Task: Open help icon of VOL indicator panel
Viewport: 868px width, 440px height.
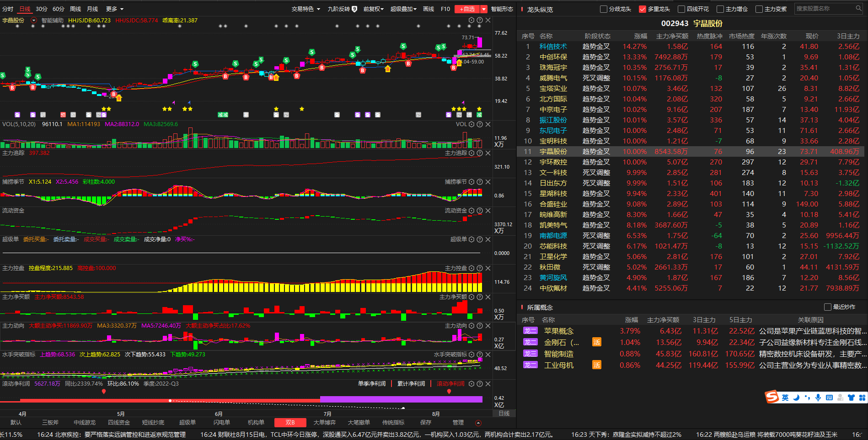Action: [x=480, y=124]
